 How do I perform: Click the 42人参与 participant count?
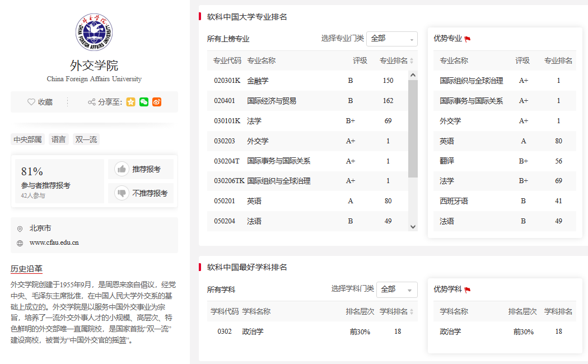[33, 195]
